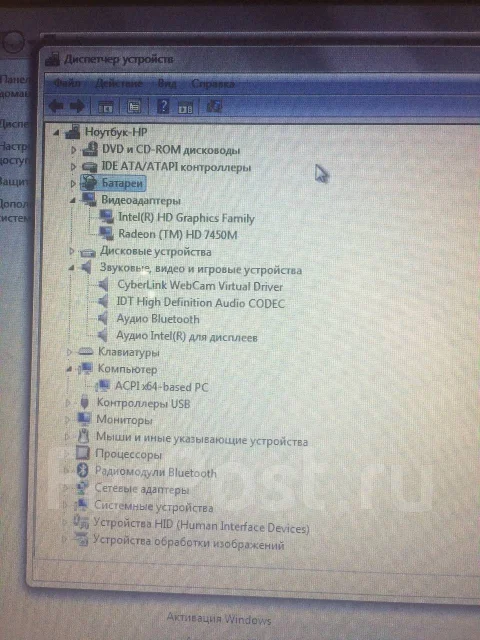Click the action pane toolbar icon
Viewport: 480px width, 640px height.
coord(185,108)
